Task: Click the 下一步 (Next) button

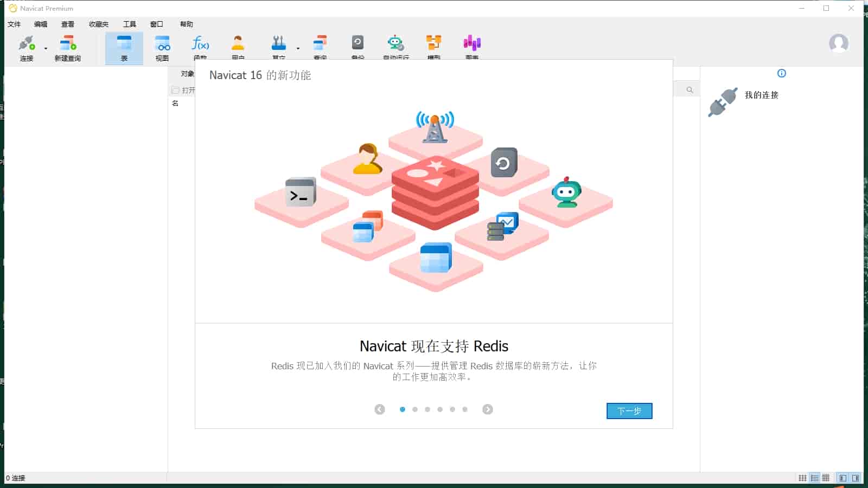Action: (629, 411)
